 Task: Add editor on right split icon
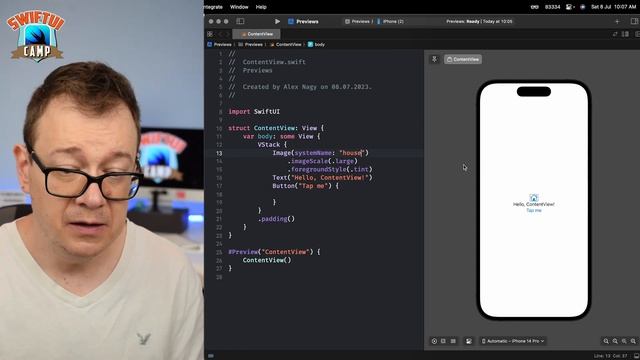point(637,34)
